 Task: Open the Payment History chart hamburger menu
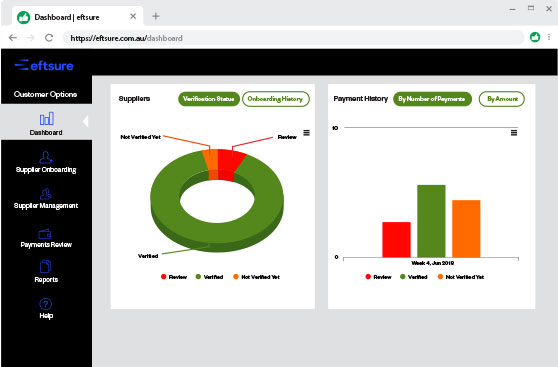[514, 133]
